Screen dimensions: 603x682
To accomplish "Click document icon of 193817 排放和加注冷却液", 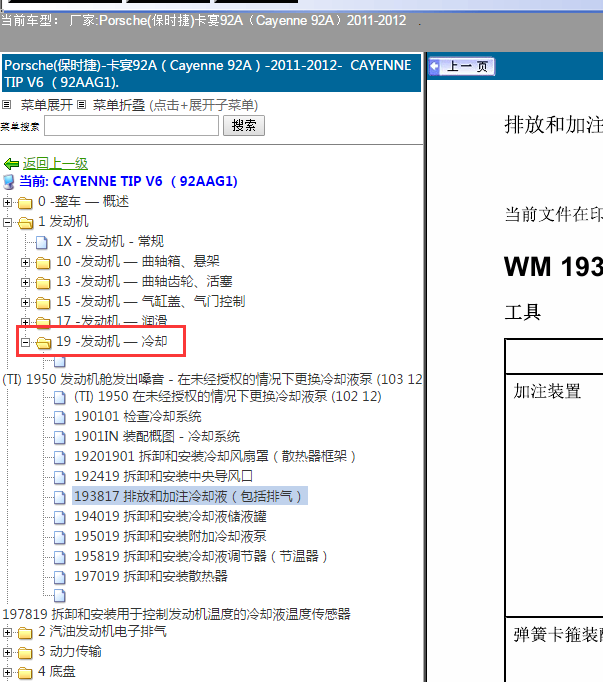I will click(x=60, y=497).
